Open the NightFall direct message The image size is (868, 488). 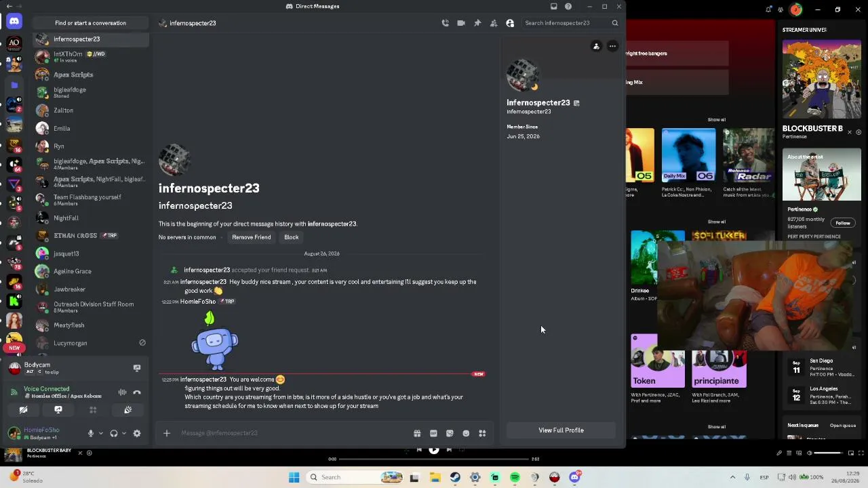[x=91, y=218]
